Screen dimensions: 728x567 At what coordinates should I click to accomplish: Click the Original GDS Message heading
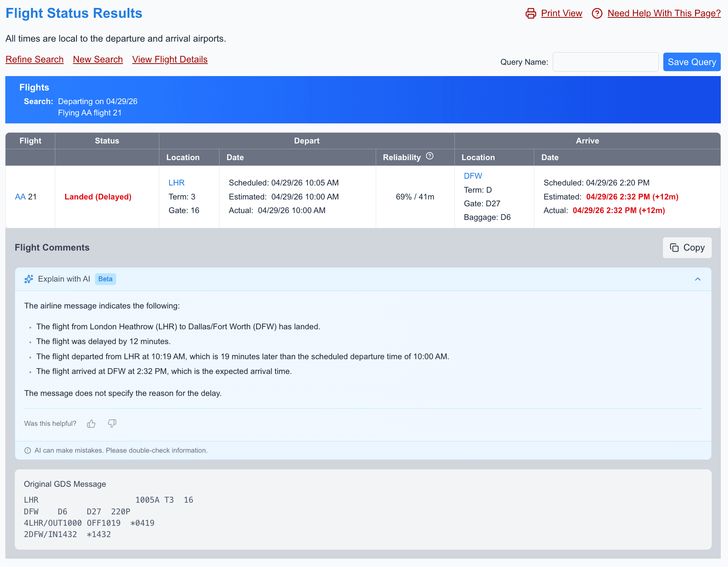point(65,484)
